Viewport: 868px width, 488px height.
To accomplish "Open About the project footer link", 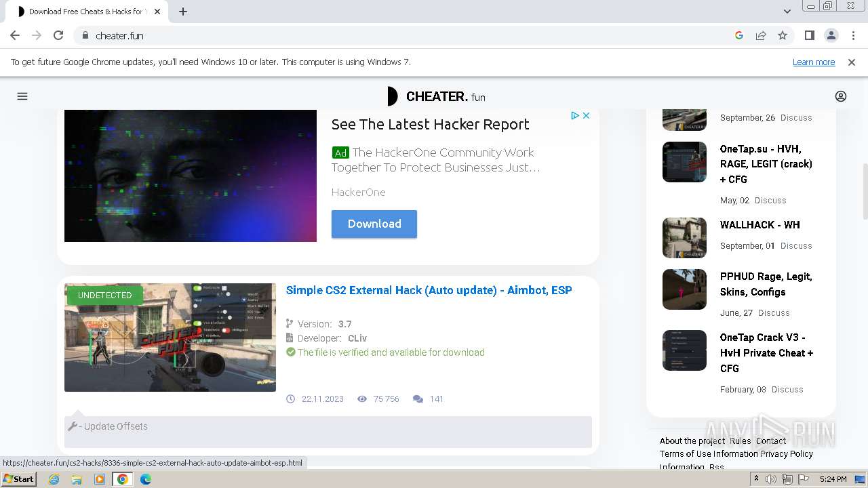I will (692, 441).
